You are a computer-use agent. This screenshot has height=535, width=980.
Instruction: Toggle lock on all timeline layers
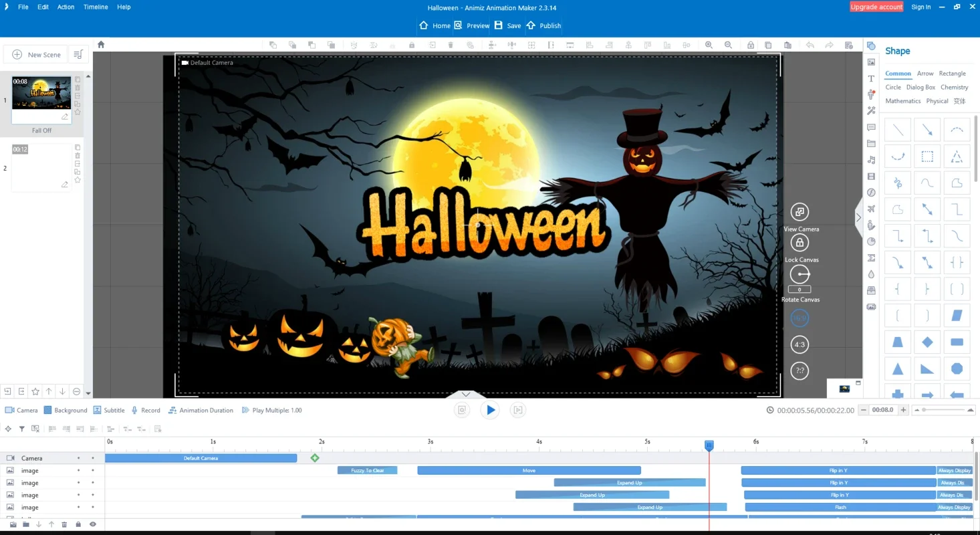click(78, 524)
